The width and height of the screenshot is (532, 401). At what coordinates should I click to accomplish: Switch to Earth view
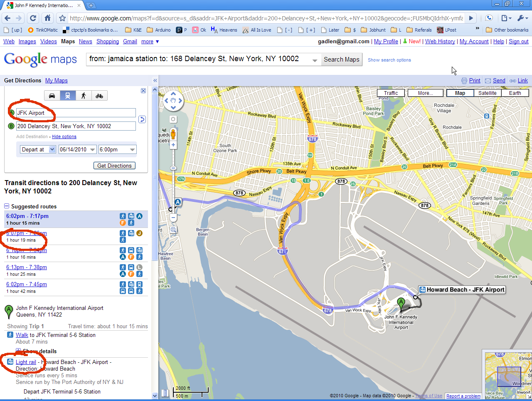515,93
